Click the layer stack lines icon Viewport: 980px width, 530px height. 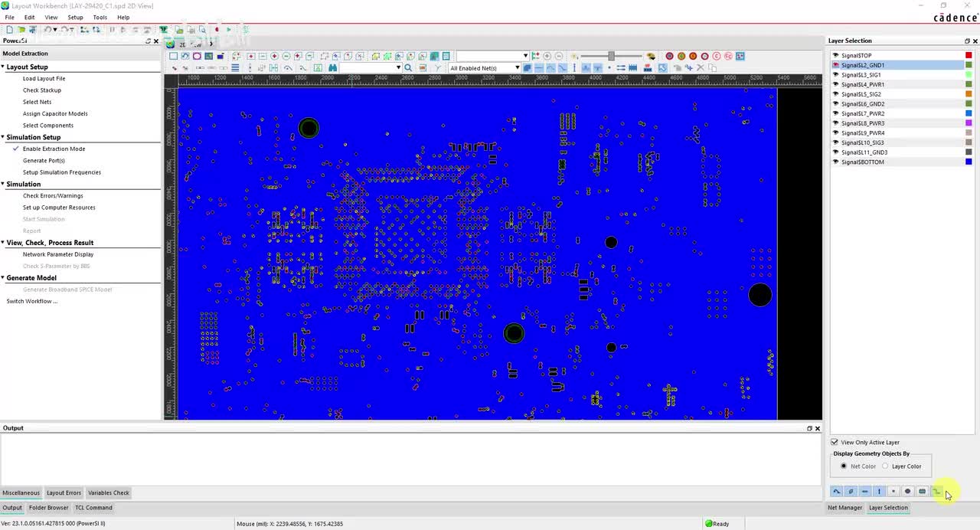[235, 67]
